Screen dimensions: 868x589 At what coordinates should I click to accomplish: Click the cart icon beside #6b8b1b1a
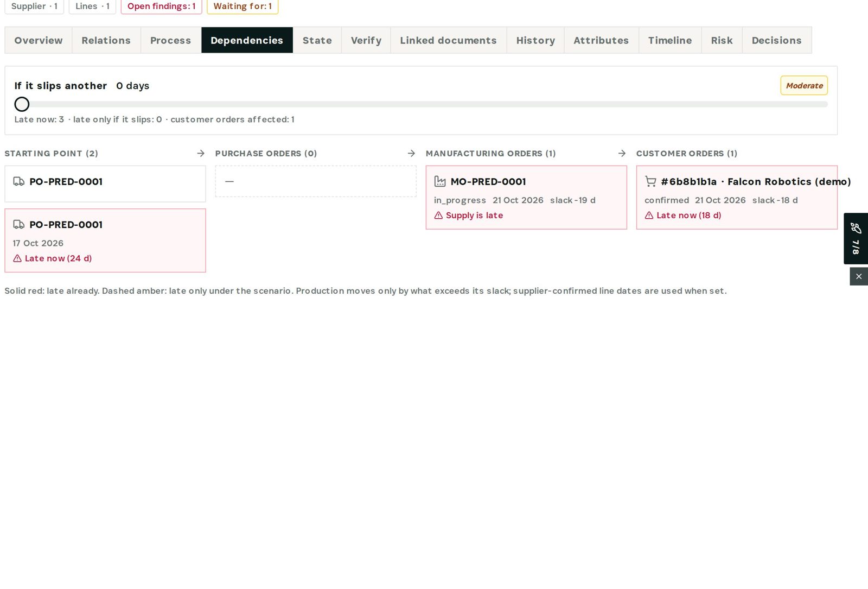650,182
